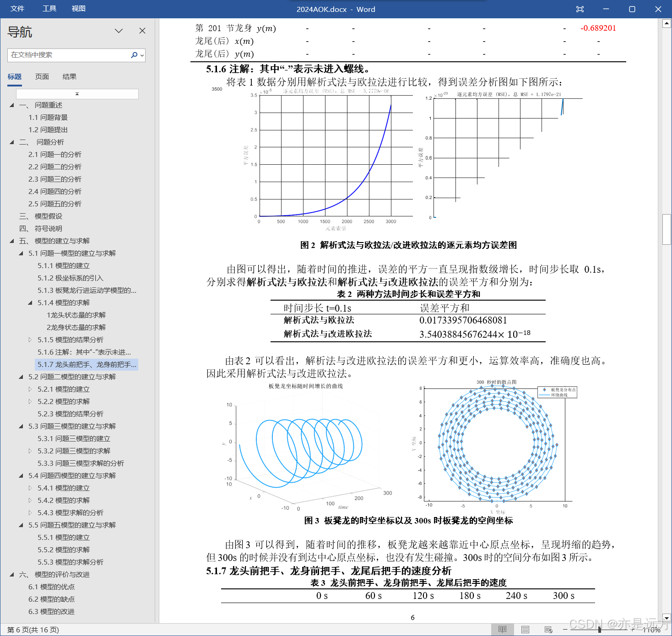This screenshot has height=636, width=672.
Task: Collapse the 五、模型的建立与求解 heading
Action: point(12,241)
